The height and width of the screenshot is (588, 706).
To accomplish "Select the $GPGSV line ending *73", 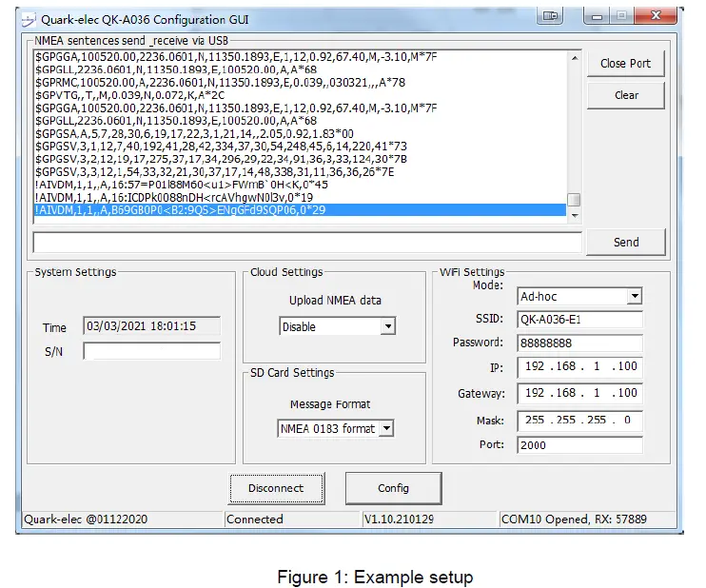I will click(x=221, y=147).
